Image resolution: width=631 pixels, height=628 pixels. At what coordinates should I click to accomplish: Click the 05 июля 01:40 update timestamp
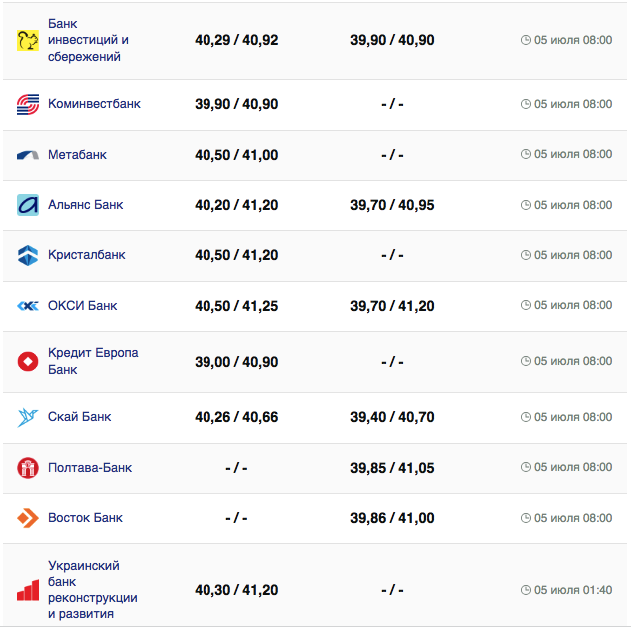point(572,590)
